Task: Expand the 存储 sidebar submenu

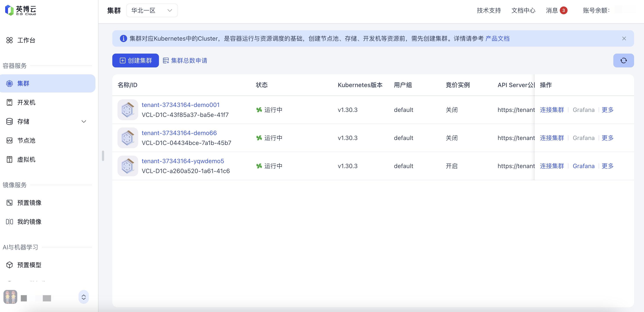Action: point(84,122)
